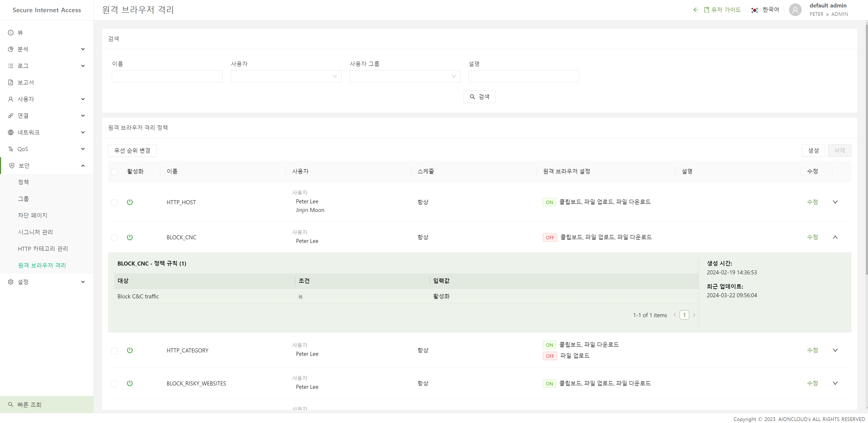
Task: Click the 사용자 person icon
Action: point(11,99)
